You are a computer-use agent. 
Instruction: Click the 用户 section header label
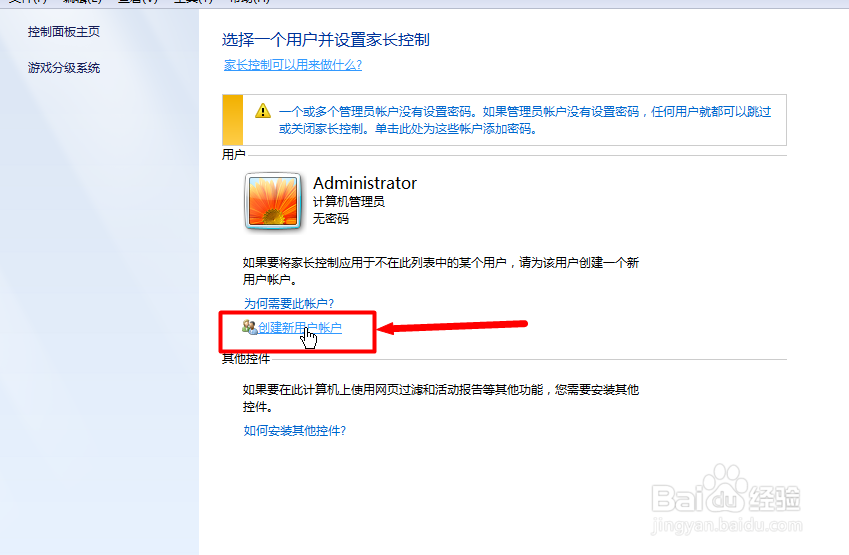click(x=233, y=155)
